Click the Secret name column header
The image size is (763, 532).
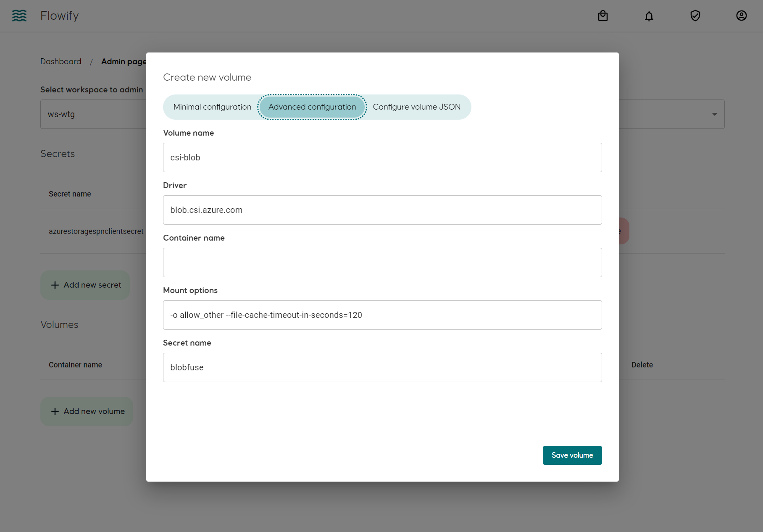70,194
